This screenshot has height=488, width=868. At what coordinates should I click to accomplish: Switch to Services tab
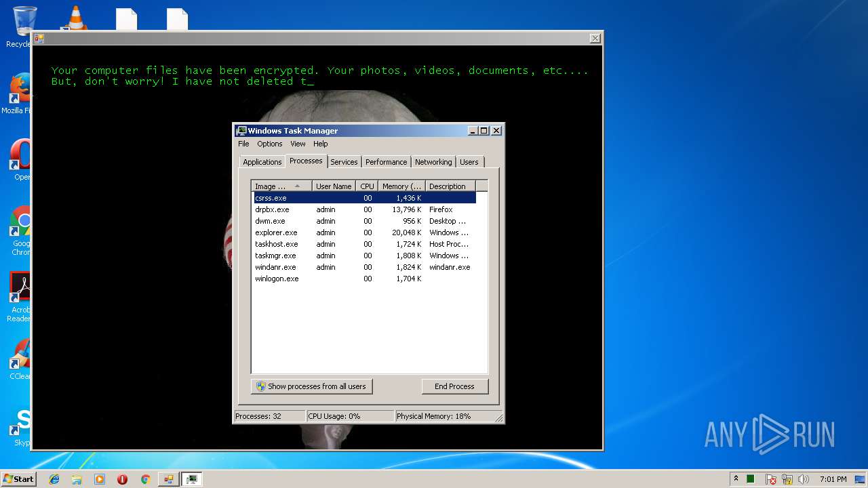tap(344, 162)
